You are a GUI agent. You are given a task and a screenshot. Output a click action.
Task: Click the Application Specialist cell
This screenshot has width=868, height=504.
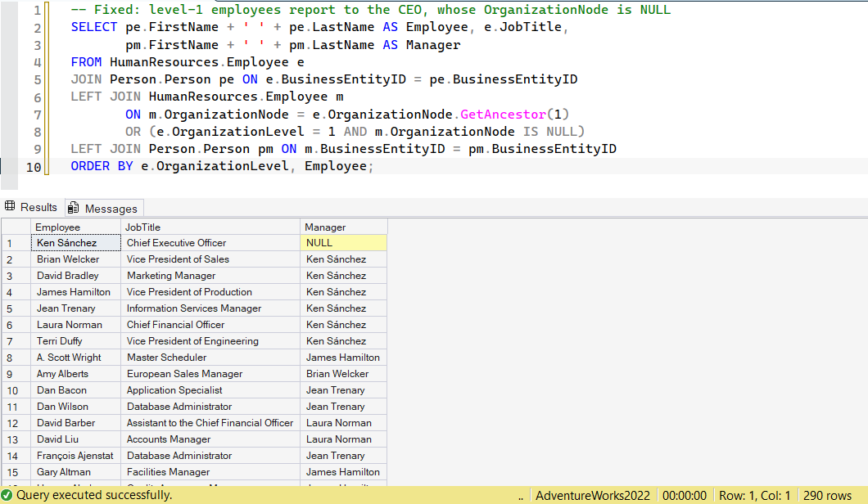[210, 390]
